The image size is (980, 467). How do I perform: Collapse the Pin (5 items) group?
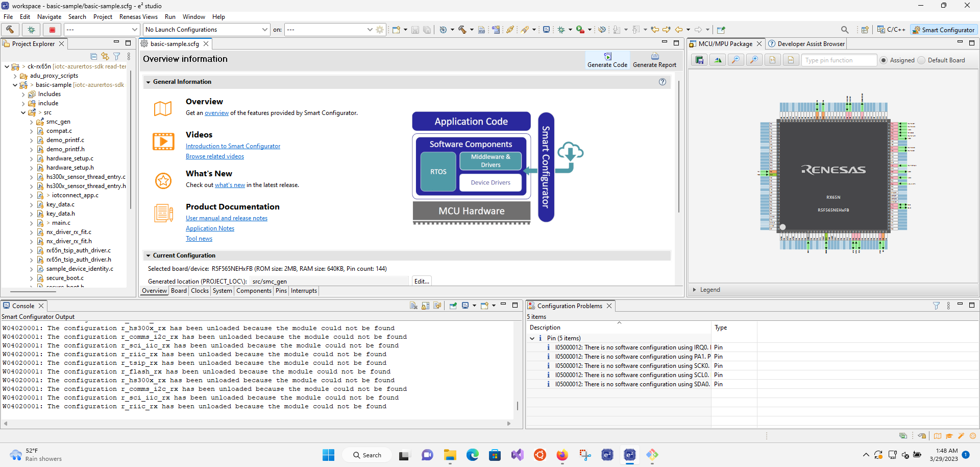[532, 338]
